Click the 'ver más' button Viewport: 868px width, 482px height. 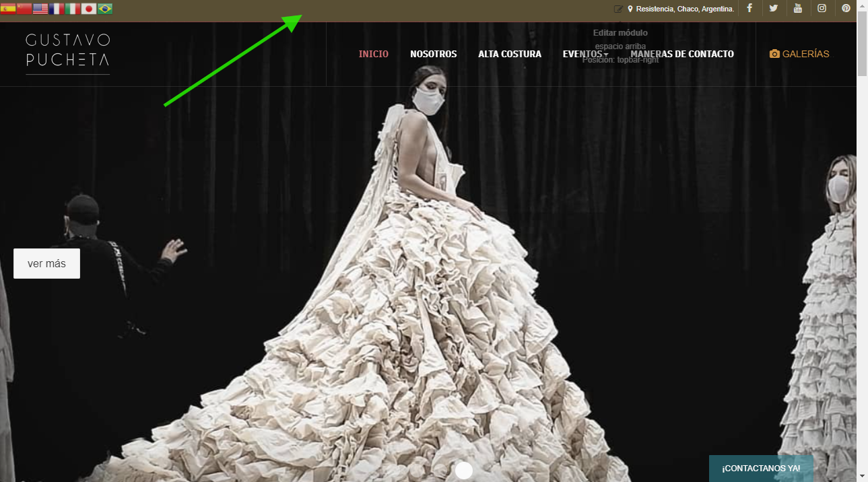[x=46, y=263]
